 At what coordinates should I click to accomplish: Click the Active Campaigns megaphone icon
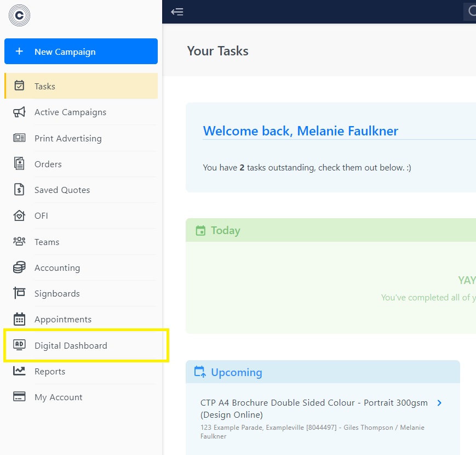click(x=19, y=112)
